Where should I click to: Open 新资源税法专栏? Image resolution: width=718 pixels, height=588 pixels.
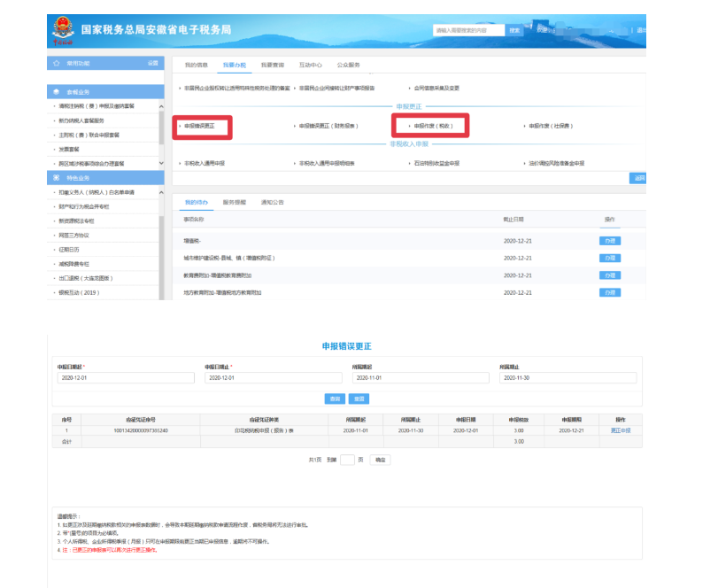(x=76, y=221)
